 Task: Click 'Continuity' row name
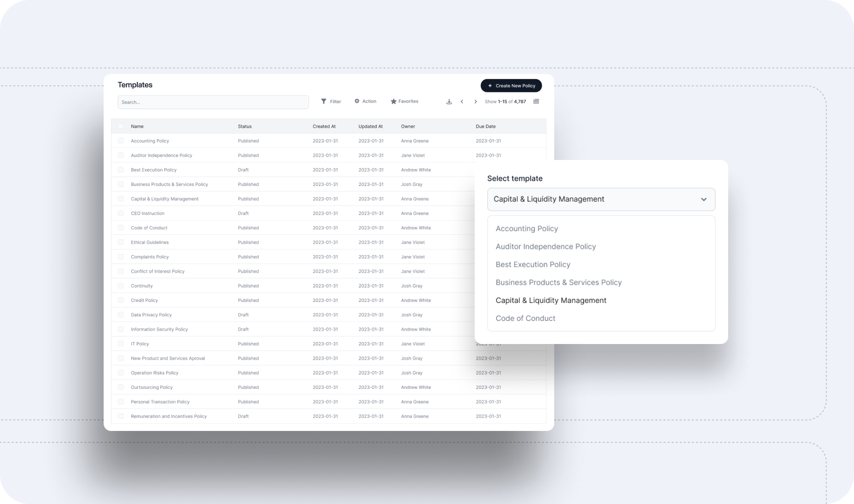tap(142, 286)
